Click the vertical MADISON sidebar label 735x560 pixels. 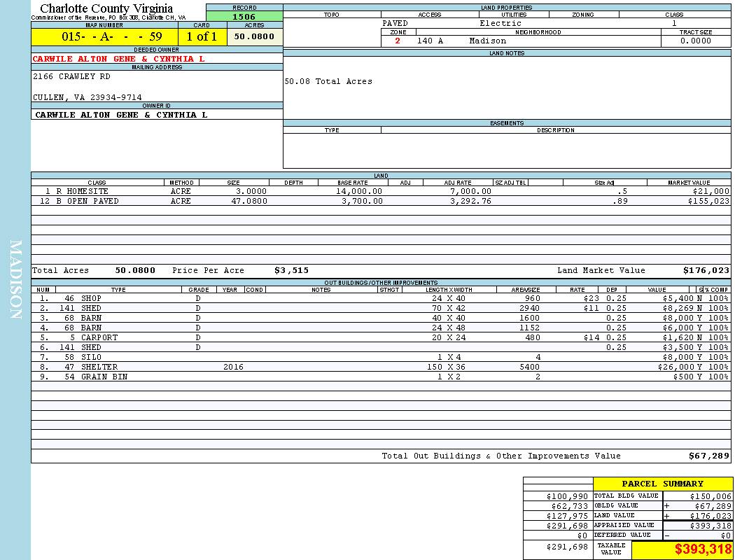point(15,280)
